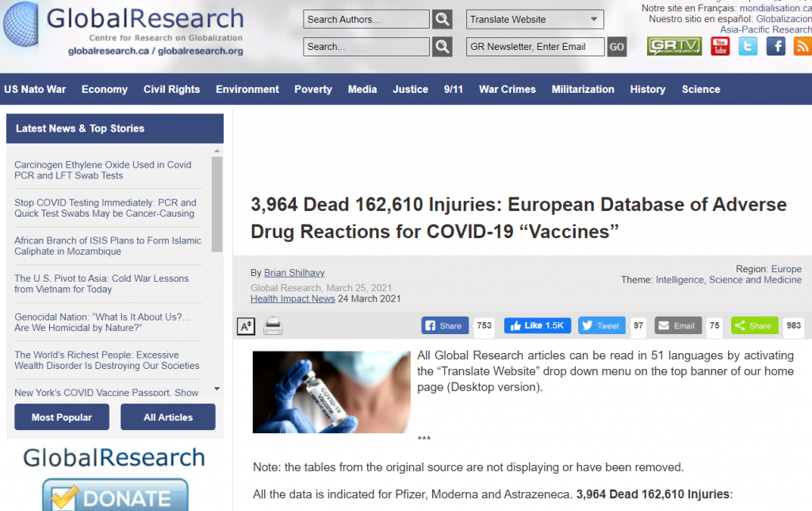Screen dimensions: 812x511
Task: Open the History menu item
Action: point(648,89)
